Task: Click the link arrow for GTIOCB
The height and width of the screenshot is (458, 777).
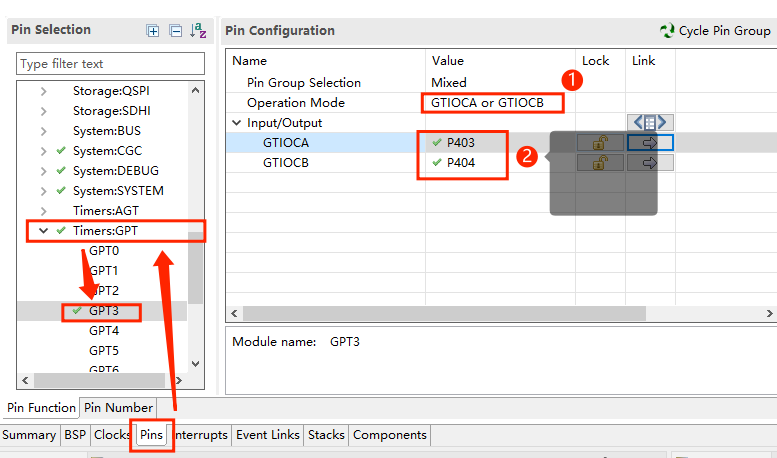Action: click(x=649, y=163)
